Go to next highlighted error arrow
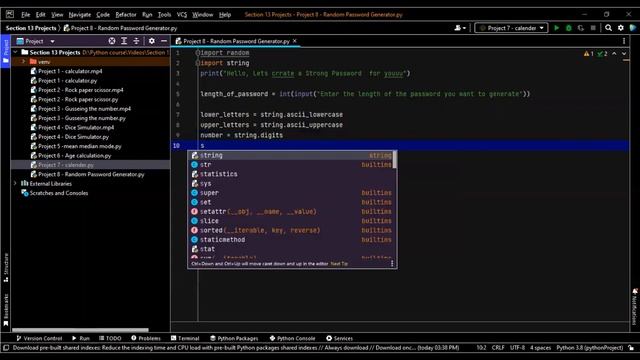 624,53
